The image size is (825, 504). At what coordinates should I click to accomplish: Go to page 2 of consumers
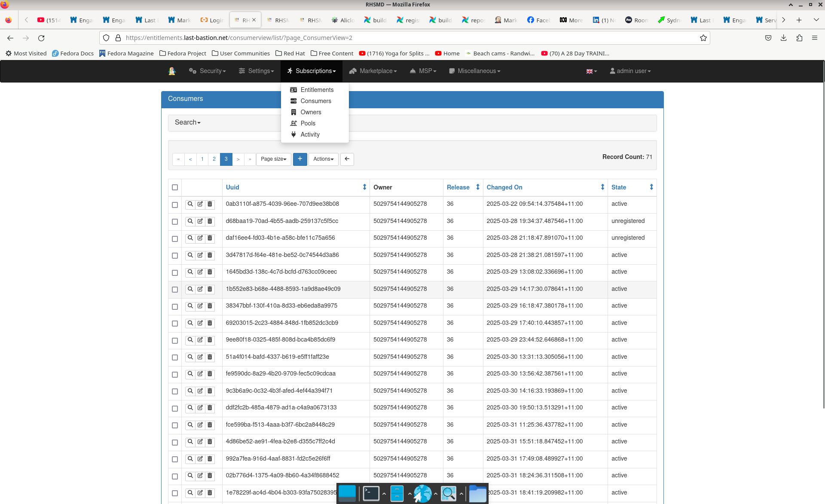tap(214, 159)
